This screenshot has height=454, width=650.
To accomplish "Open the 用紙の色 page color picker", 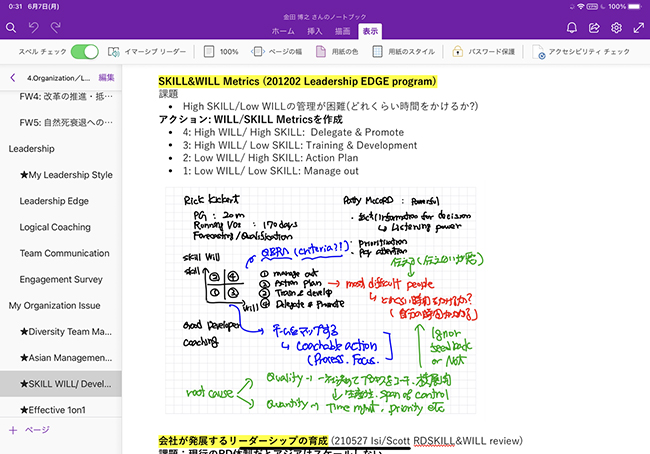I will (x=338, y=51).
